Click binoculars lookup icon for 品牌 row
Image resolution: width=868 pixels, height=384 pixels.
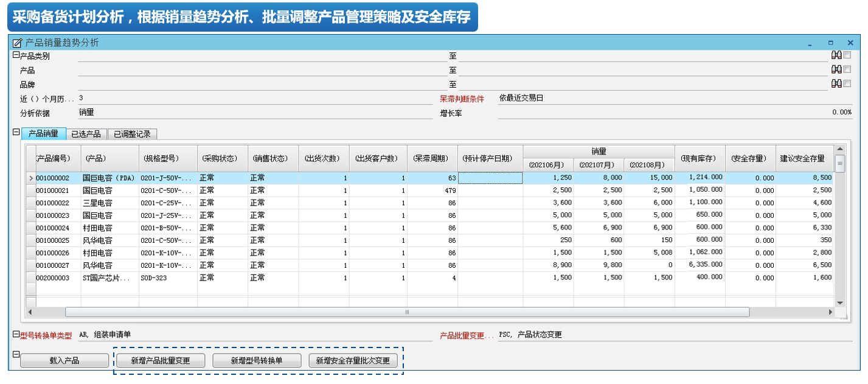tap(836, 84)
